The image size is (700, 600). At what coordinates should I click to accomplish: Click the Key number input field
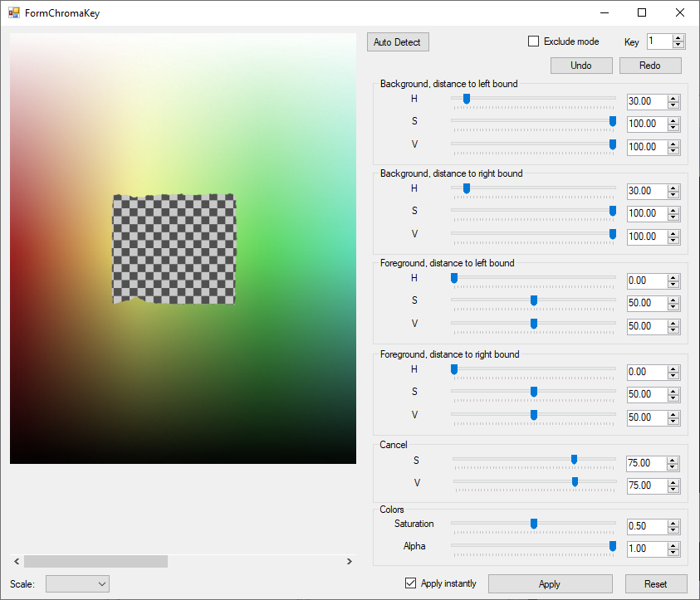coord(659,41)
